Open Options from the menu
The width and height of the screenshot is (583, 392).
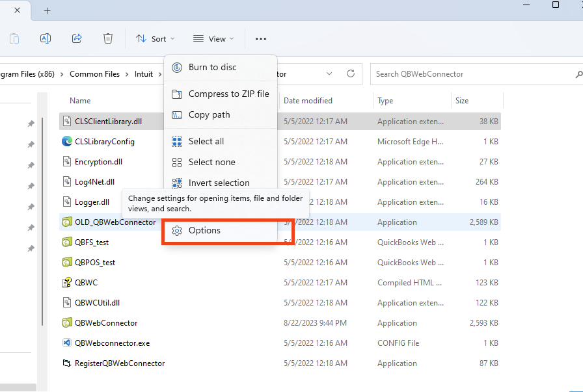[221, 230]
